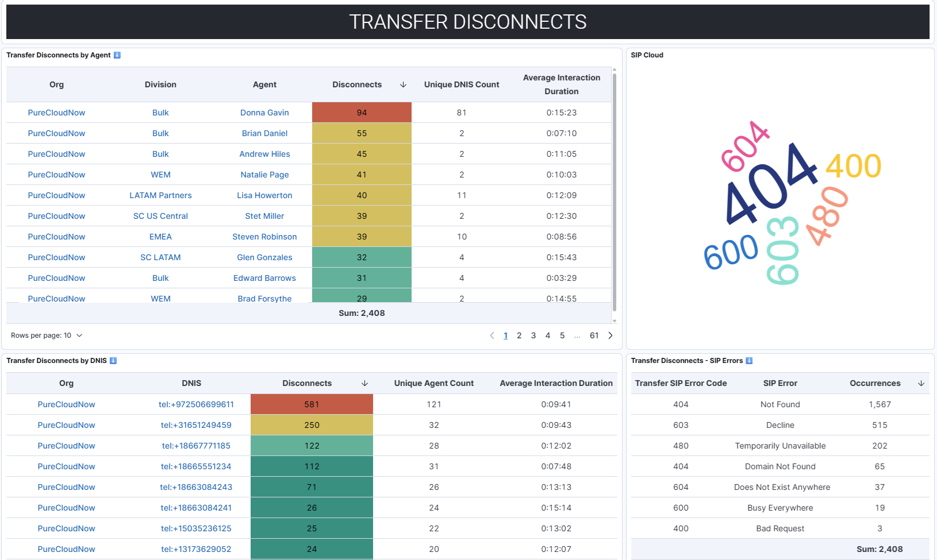Screen dimensions: 937x560
Task: Select the Bulk division link
Action: pos(160,112)
